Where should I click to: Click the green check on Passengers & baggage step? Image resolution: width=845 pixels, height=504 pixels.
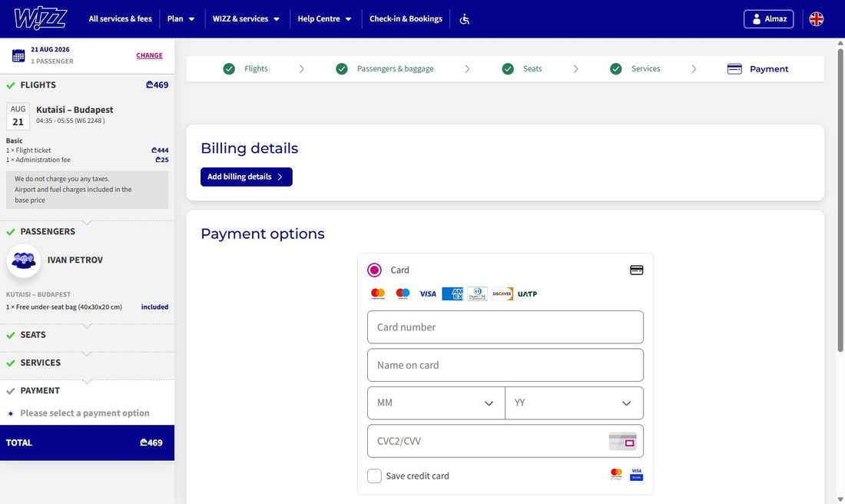tap(342, 69)
